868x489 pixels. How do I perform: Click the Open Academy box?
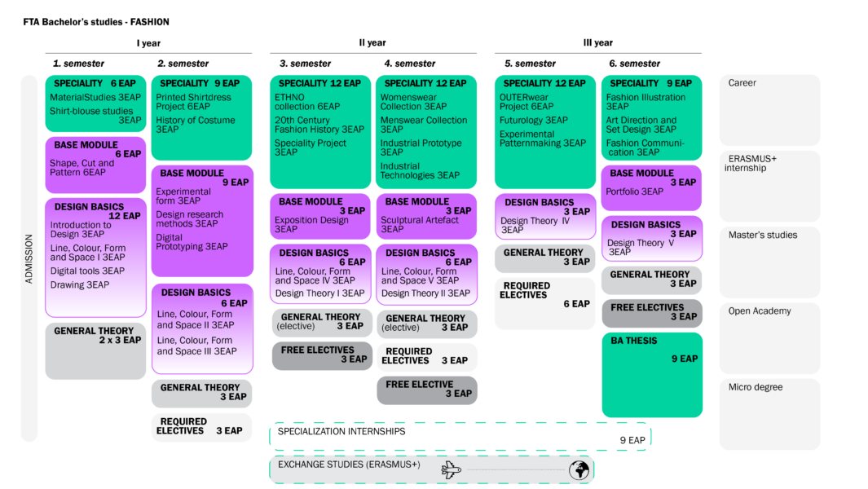(770, 338)
